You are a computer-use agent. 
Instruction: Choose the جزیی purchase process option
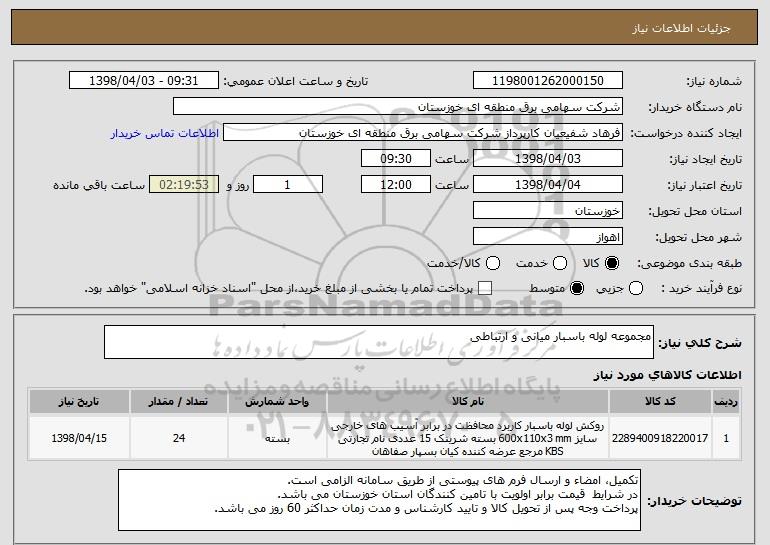tap(635, 288)
